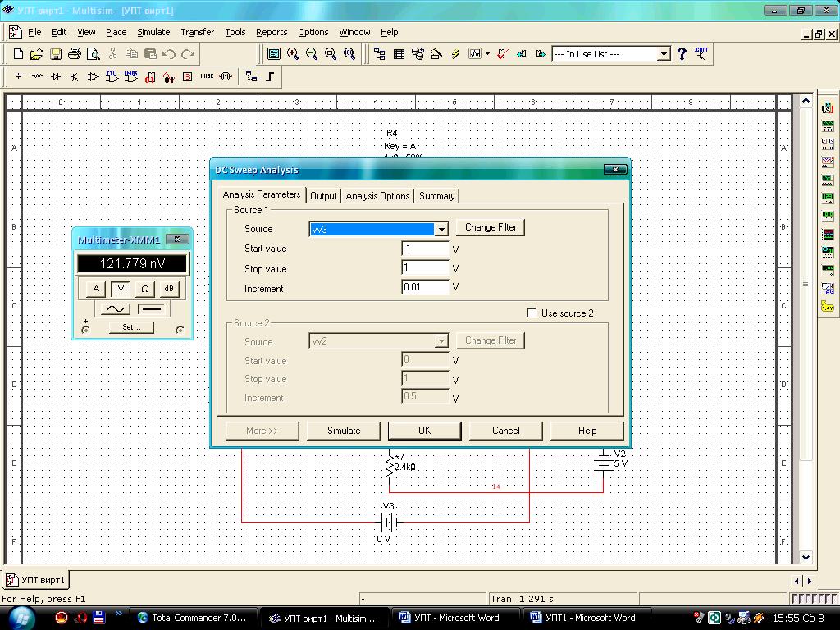Select ammeter mode A on multimeter
The width and height of the screenshot is (840, 630).
coord(96,289)
